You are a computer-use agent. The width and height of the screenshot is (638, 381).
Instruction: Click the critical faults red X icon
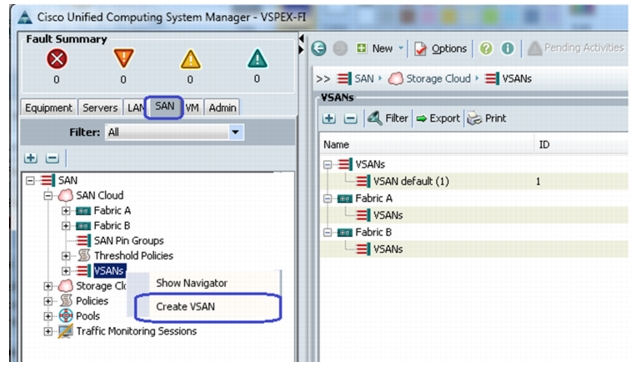coord(57,59)
